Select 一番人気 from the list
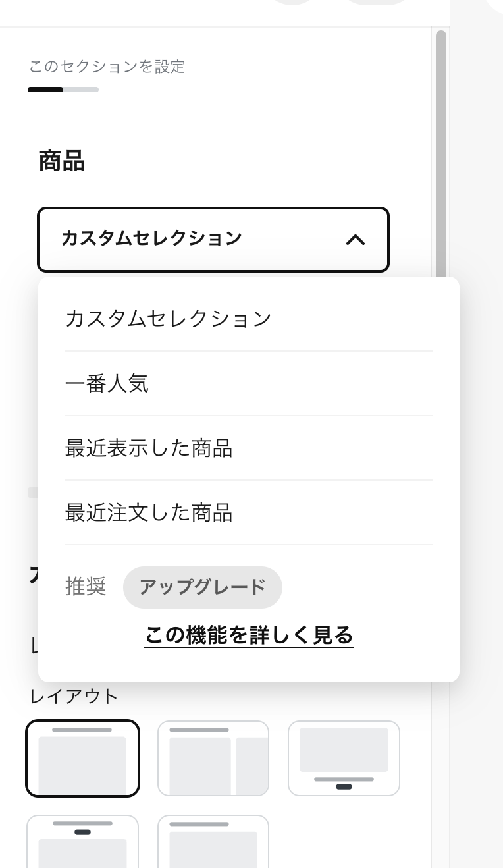The image size is (503, 868). click(107, 383)
